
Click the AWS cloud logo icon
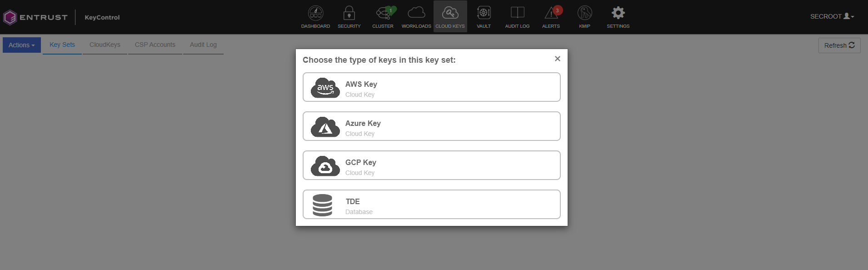(325, 87)
